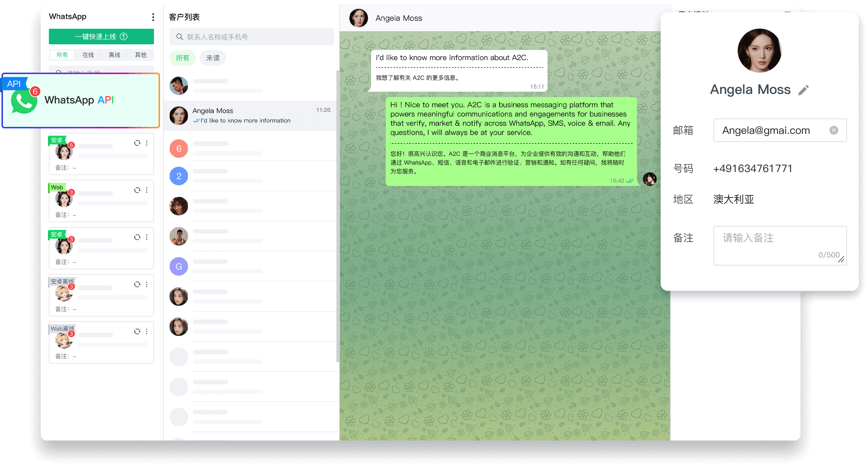
Task: Click the email field Angela@gmai.com
Action: (780, 130)
